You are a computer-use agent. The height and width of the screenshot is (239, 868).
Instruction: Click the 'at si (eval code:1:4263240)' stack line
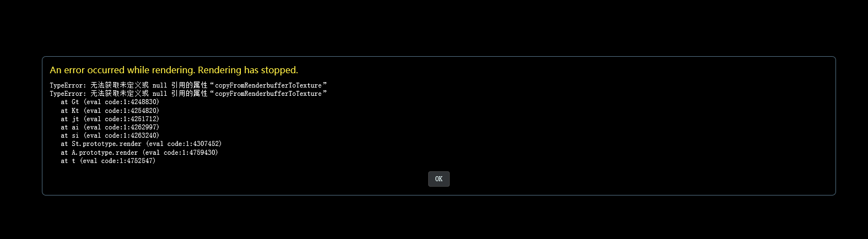coord(110,135)
